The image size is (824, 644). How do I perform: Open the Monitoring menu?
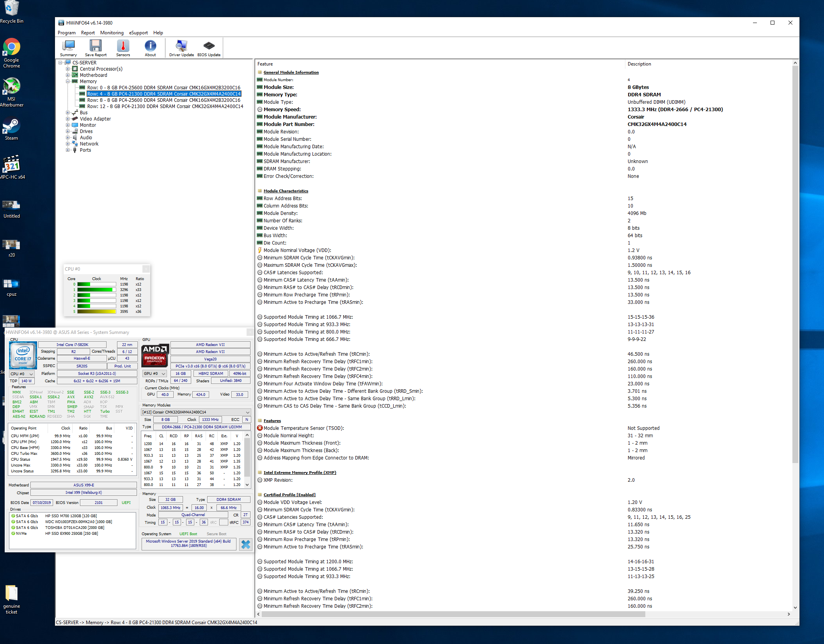coord(112,33)
